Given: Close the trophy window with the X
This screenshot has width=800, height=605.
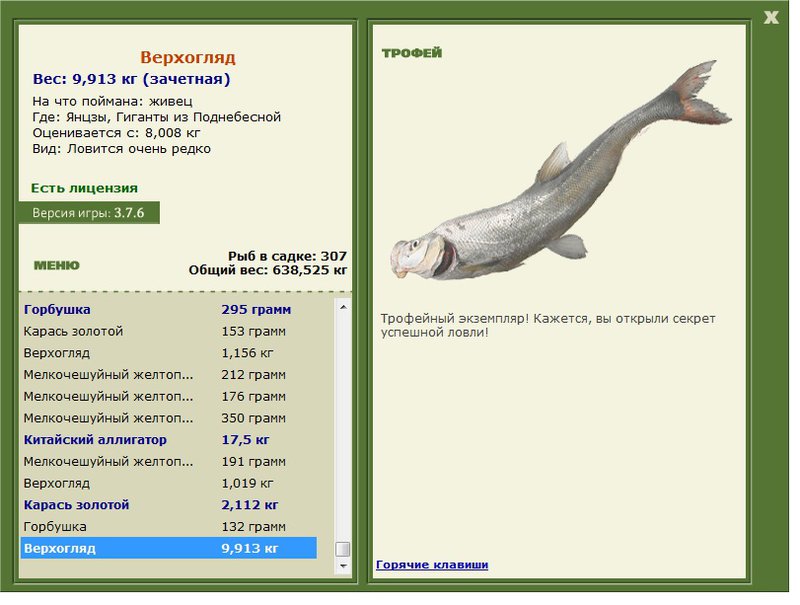Looking at the screenshot, I should 771,18.
